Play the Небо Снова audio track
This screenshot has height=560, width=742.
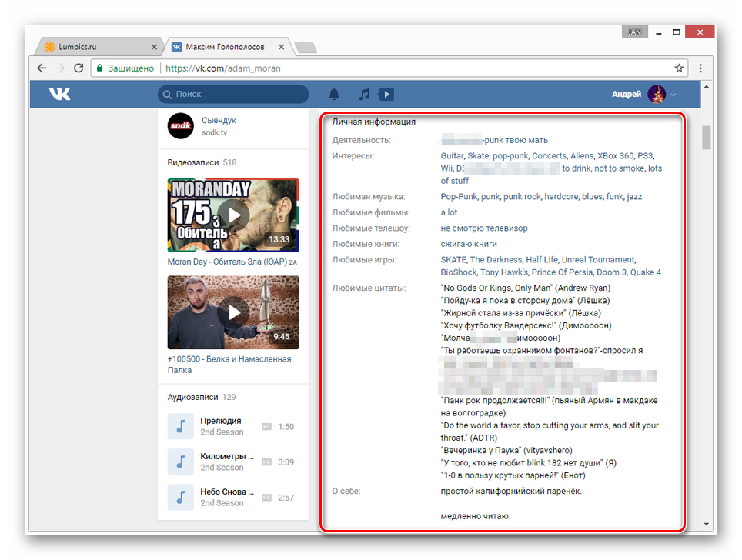pyautogui.click(x=180, y=497)
